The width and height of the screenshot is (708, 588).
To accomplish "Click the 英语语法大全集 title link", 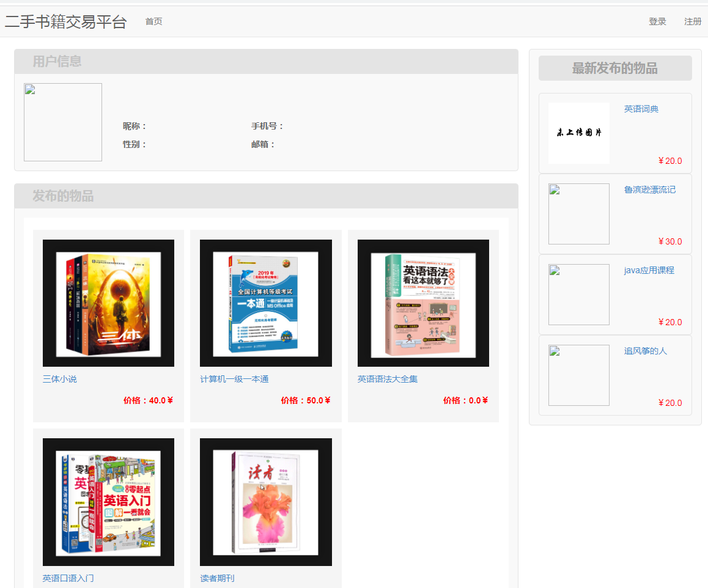I will [388, 379].
